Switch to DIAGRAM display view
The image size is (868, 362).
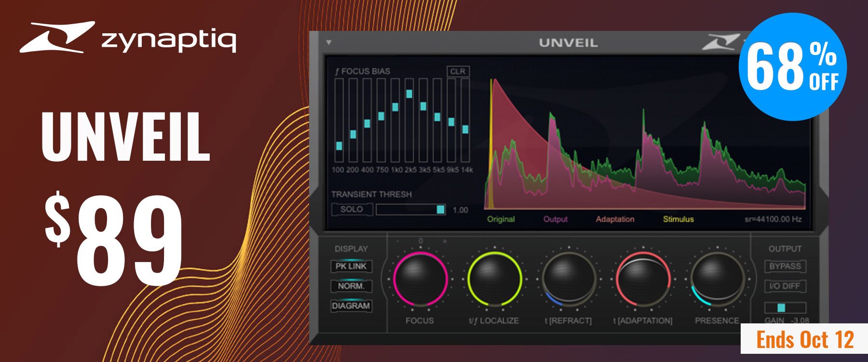[351, 306]
